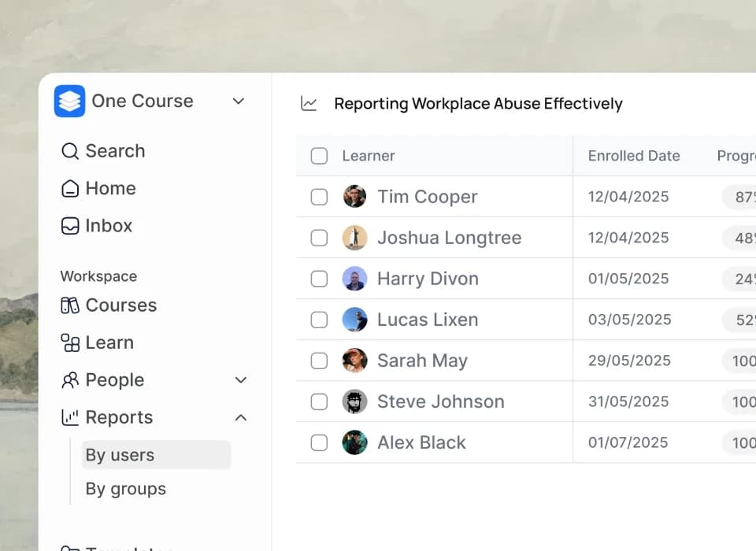This screenshot has width=756, height=551.
Task: Open Inbox in the sidebar
Action: click(x=109, y=226)
